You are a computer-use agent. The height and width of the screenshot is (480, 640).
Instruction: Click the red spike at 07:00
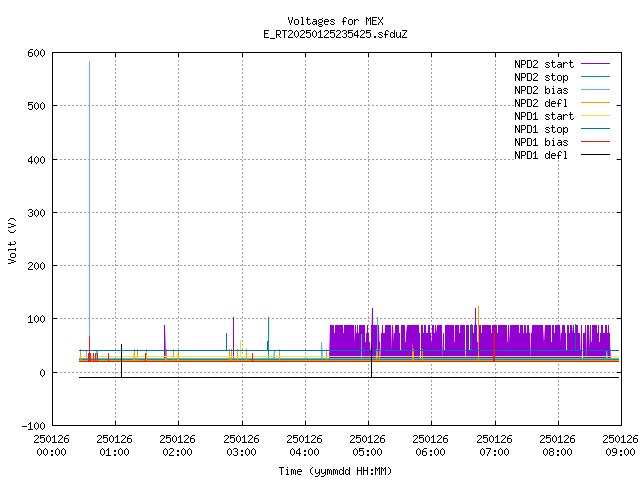click(x=494, y=344)
